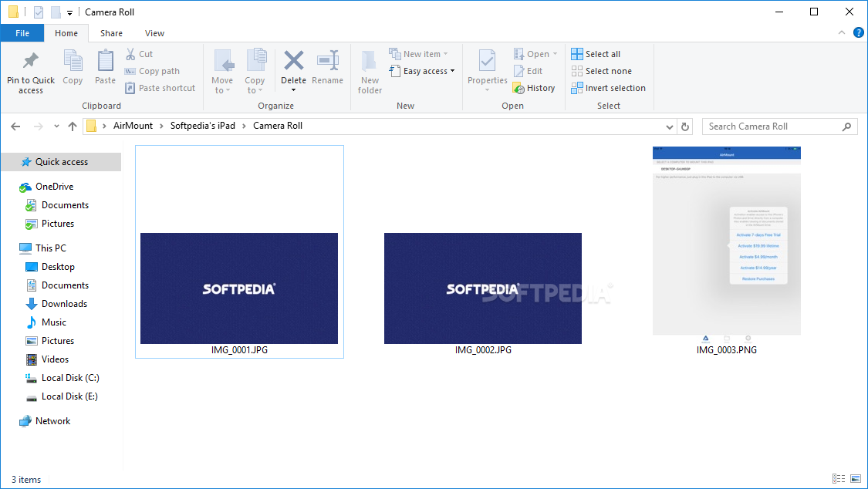Click the Delete red X icon
868x489 pixels.
point(293,60)
